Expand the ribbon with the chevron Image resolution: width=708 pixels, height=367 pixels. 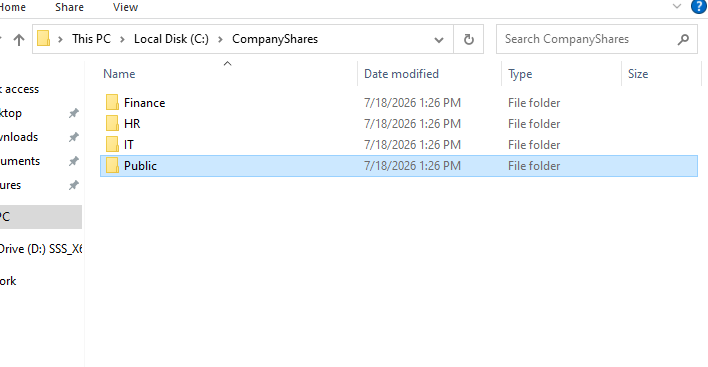676,6
